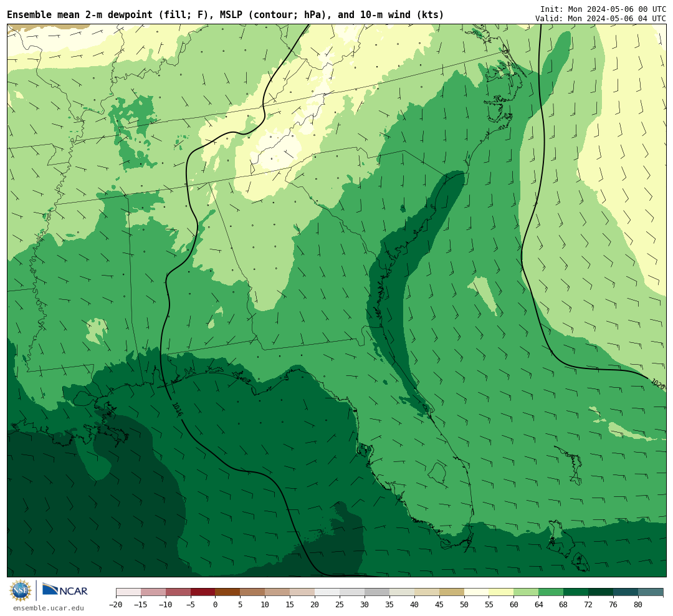Click the 1016 contour label

(177, 410)
